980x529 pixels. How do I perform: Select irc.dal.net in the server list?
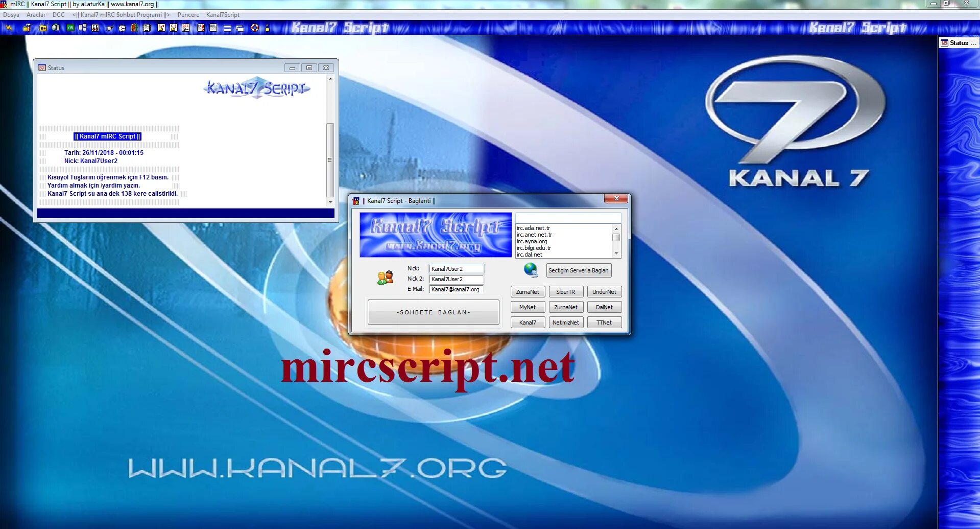(x=564, y=255)
